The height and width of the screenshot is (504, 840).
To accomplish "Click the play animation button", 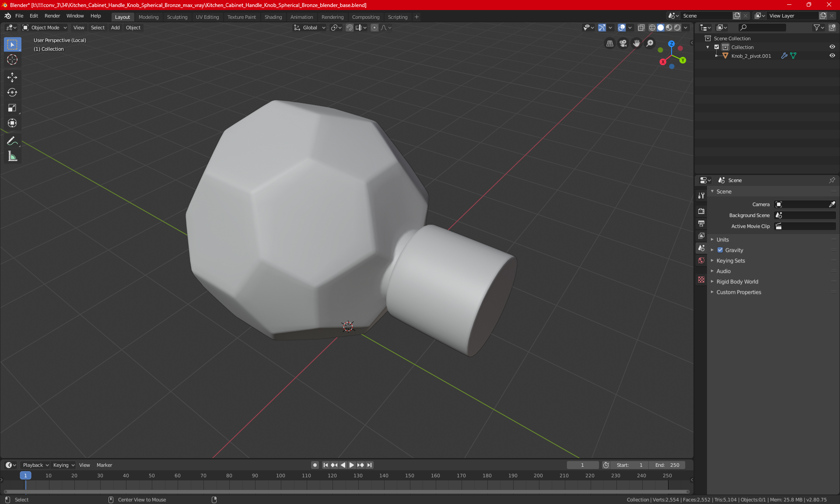I will pos(351,465).
